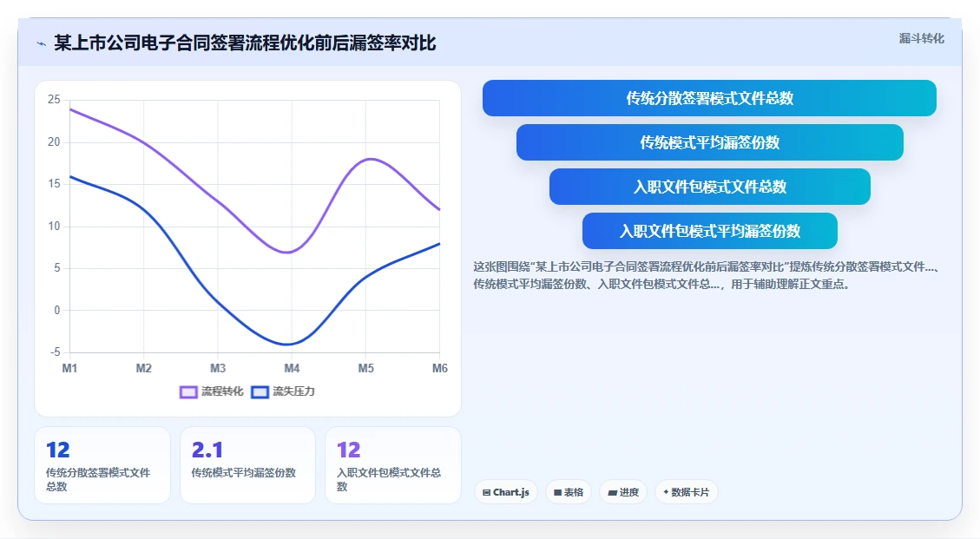Toggle the 流程转化 legend swatch
The height and width of the screenshot is (539, 980).
(188, 392)
